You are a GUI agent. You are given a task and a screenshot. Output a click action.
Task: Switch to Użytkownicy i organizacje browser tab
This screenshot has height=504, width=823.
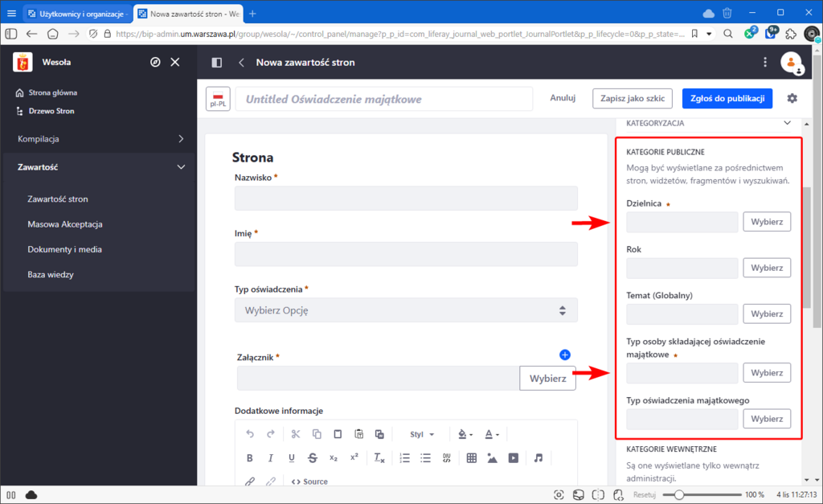click(x=78, y=13)
